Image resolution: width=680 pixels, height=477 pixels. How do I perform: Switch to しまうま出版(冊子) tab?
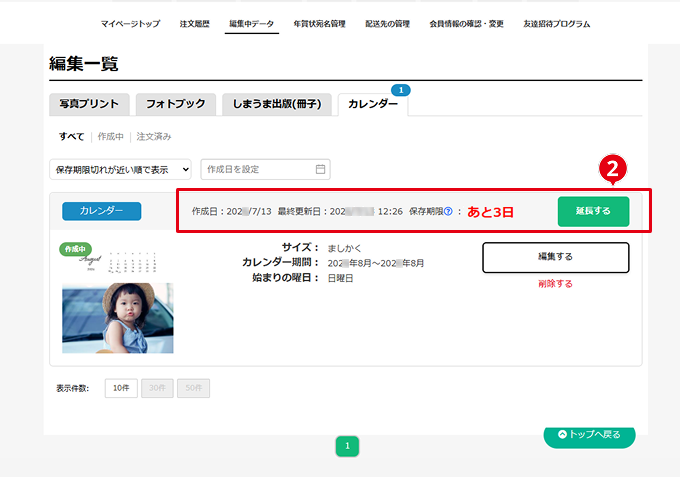point(277,104)
